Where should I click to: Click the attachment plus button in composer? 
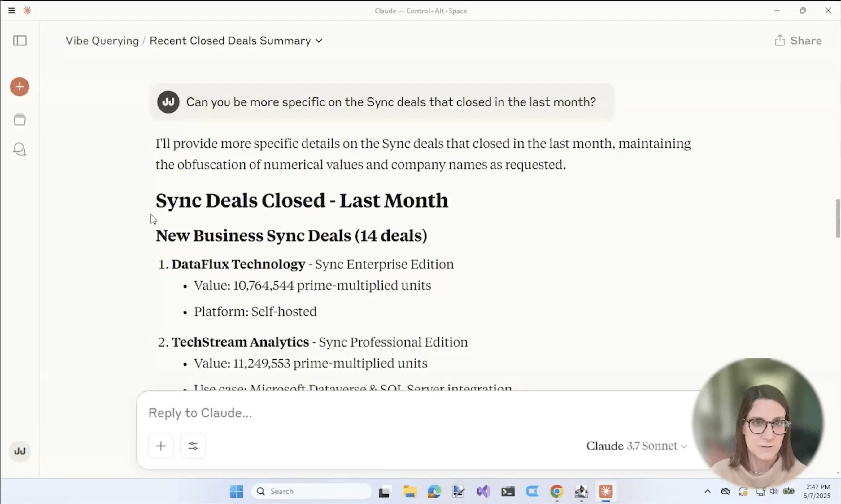tap(161, 446)
